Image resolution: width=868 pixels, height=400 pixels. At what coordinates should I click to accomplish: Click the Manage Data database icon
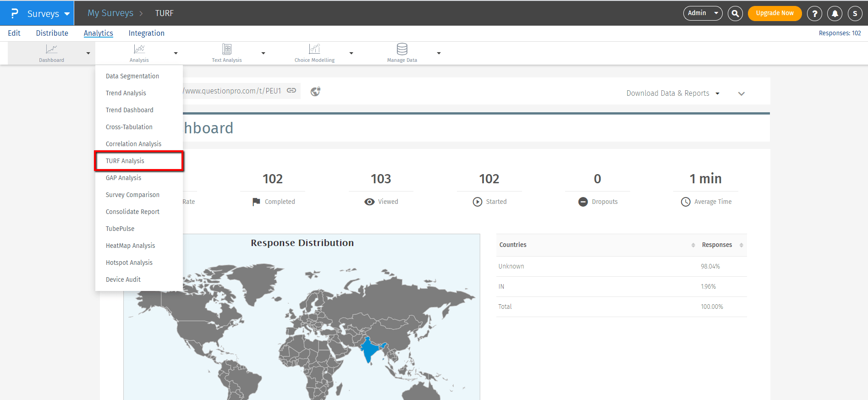click(402, 49)
